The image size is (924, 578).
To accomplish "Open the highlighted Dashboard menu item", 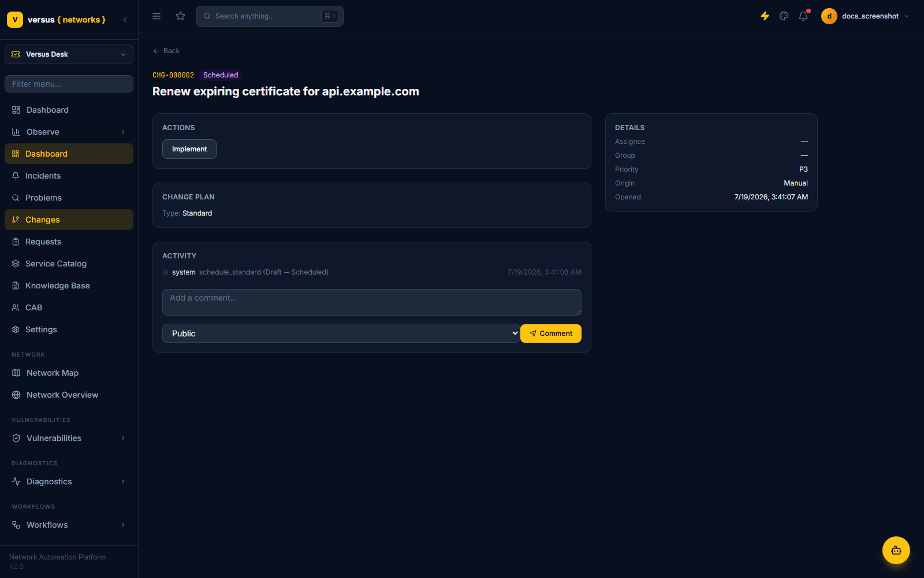I will pyautogui.click(x=69, y=154).
